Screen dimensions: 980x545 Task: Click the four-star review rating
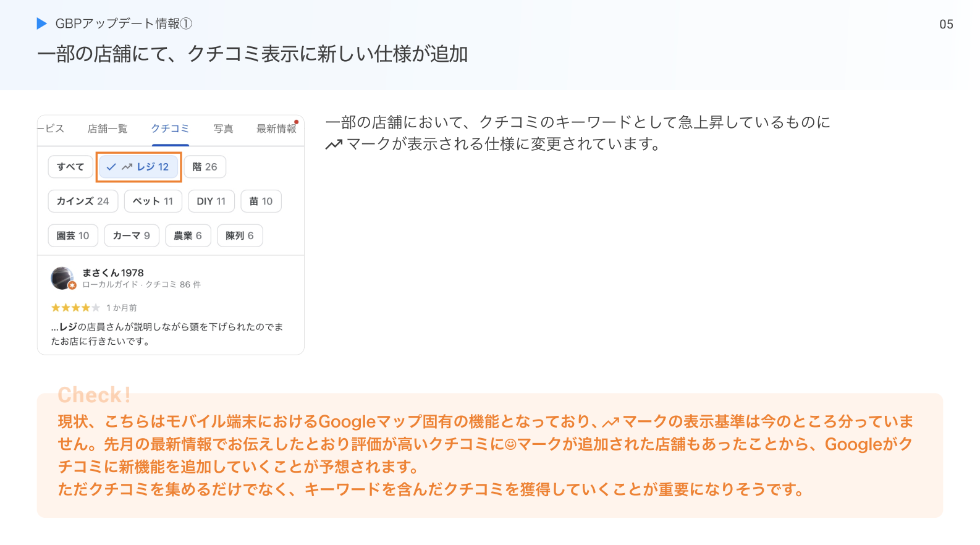click(75, 308)
